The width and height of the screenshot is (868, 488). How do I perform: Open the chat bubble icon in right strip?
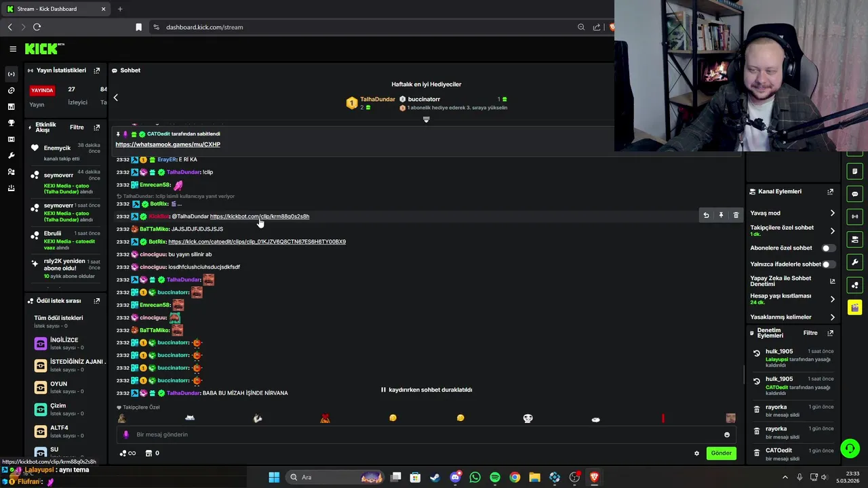point(854,194)
